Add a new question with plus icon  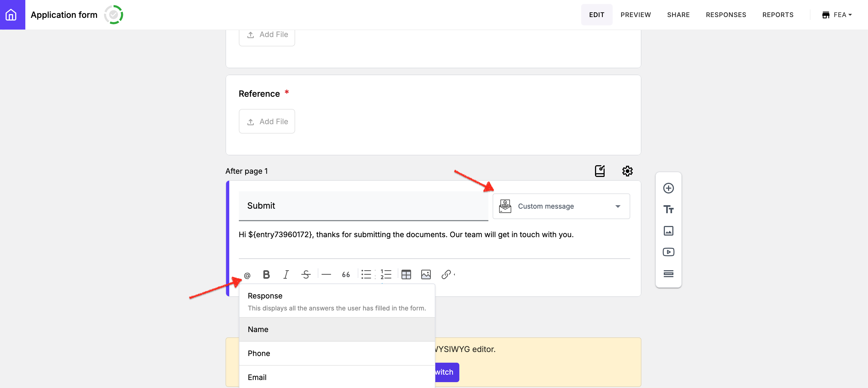click(x=669, y=188)
